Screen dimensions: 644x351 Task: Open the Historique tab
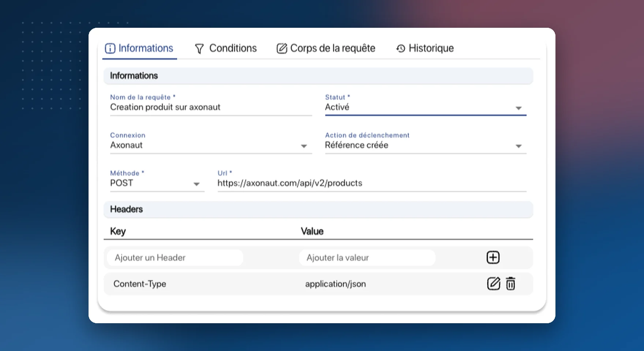[x=425, y=48]
